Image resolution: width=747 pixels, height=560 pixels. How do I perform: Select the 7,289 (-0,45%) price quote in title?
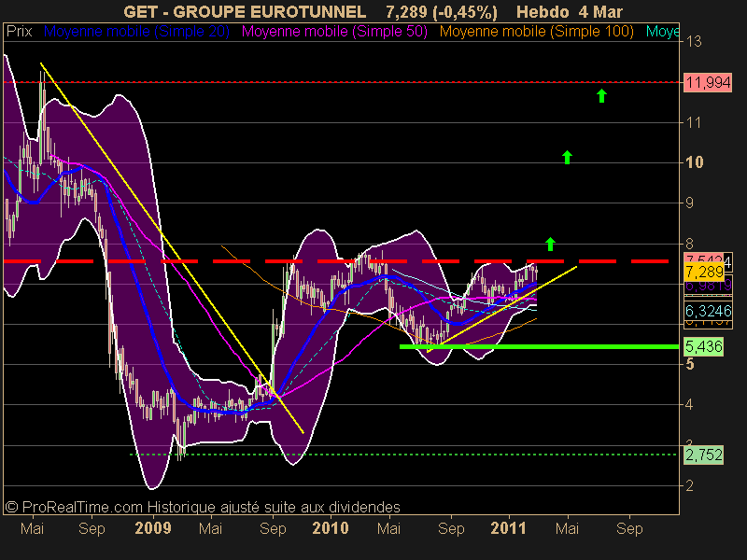441,11
